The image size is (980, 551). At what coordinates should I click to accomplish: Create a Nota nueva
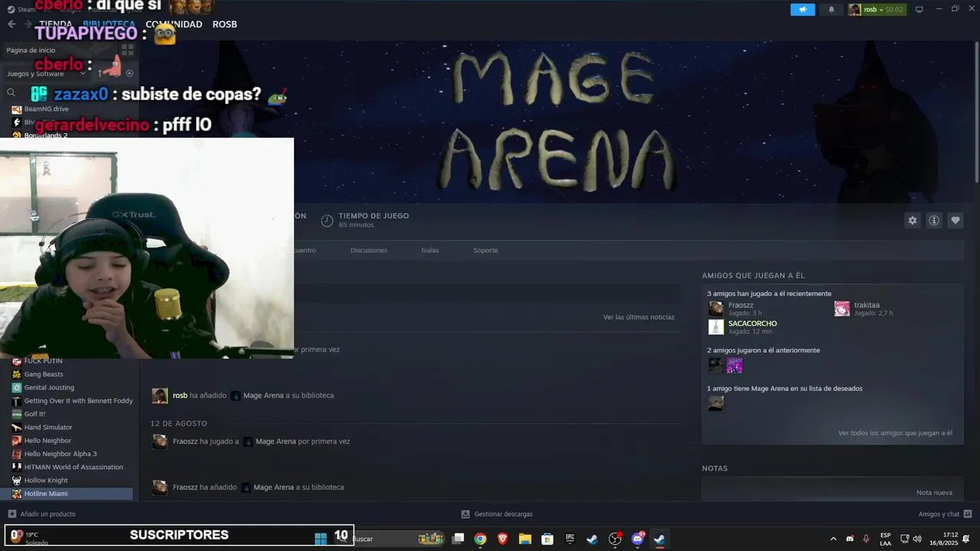(x=934, y=493)
